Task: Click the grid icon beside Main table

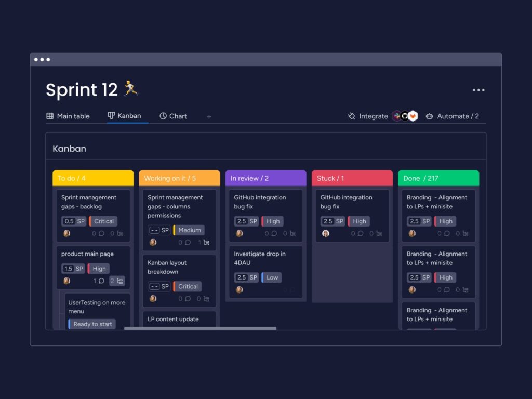Action: [49, 115]
